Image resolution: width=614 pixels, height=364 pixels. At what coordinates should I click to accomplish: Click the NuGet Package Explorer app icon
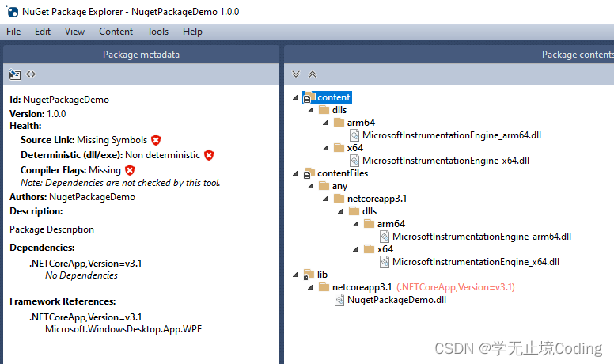(12, 12)
